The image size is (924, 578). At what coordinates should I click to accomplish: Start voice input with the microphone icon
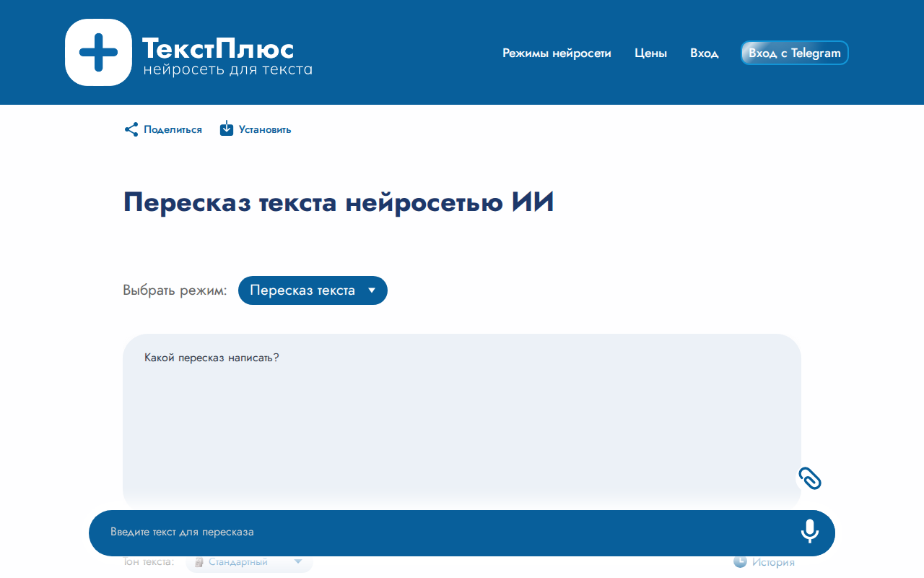[x=810, y=532]
